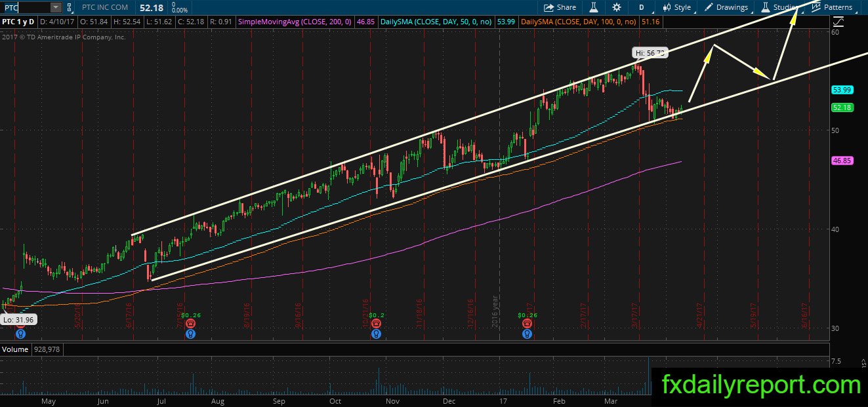Select the SimpleMovingAvg (CLOSE, 200, 0) study label
The width and height of the screenshot is (868, 407).
(x=295, y=22)
